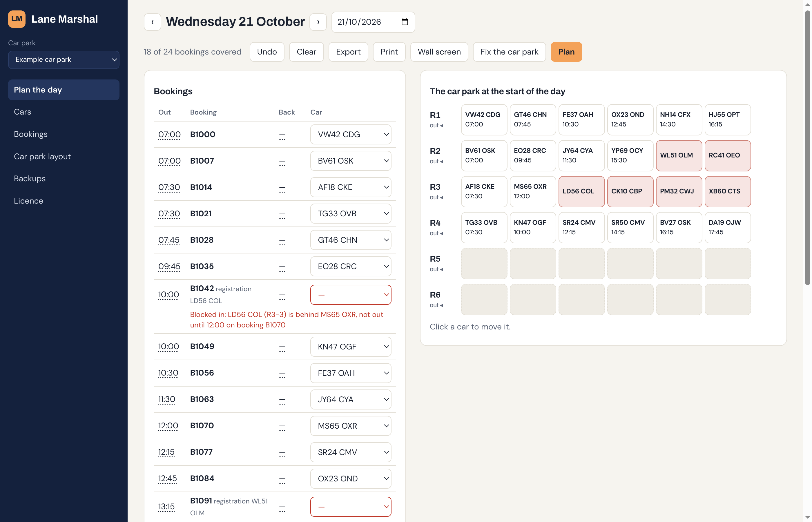This screenshot has width=812, height=522.
Task: Open the calendar picker icon
Action: click(x=405, y=22)
